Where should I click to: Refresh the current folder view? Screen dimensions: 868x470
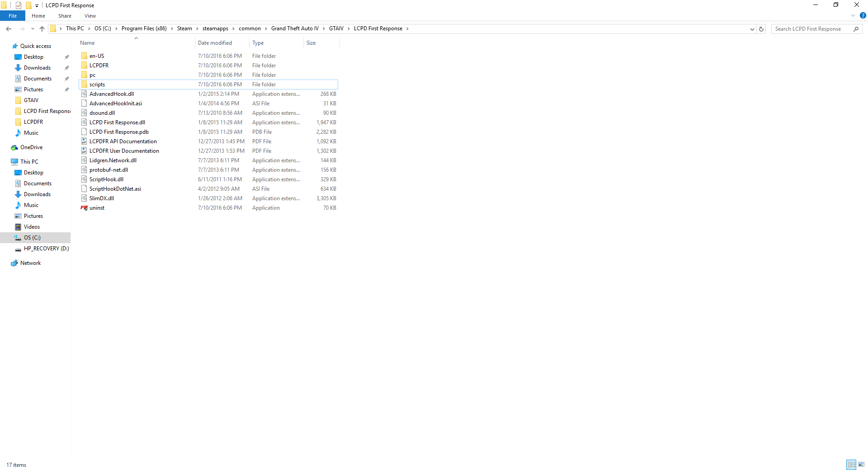coord(761,29)
